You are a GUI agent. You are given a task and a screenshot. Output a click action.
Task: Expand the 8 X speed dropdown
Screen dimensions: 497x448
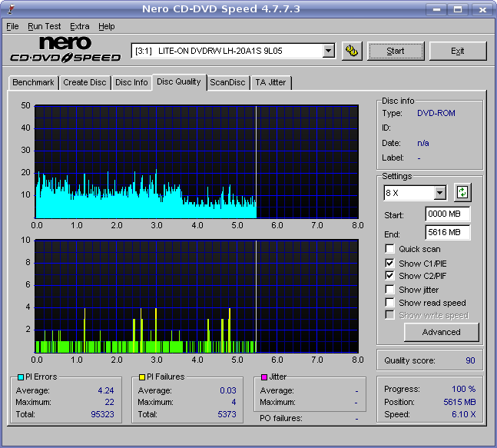tap(439, 193)
